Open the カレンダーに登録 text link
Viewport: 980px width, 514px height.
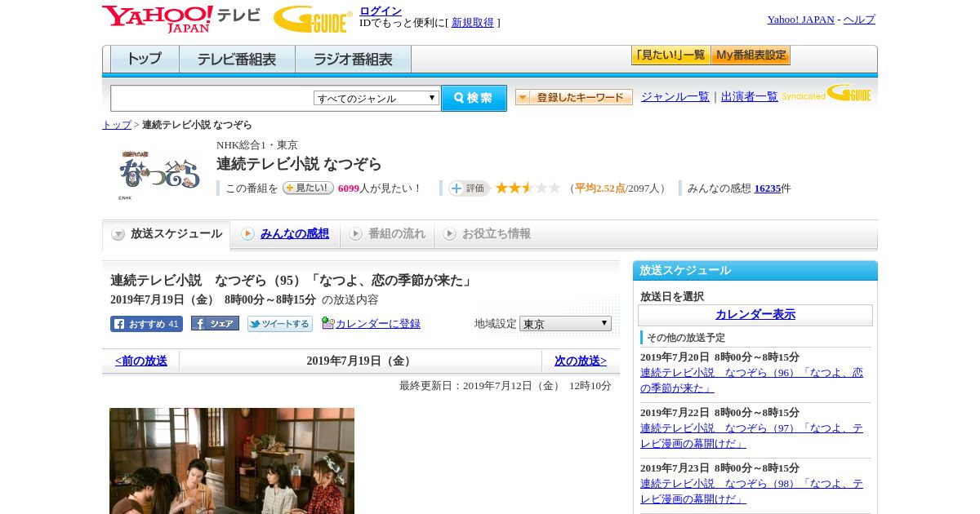click(378, 324)
